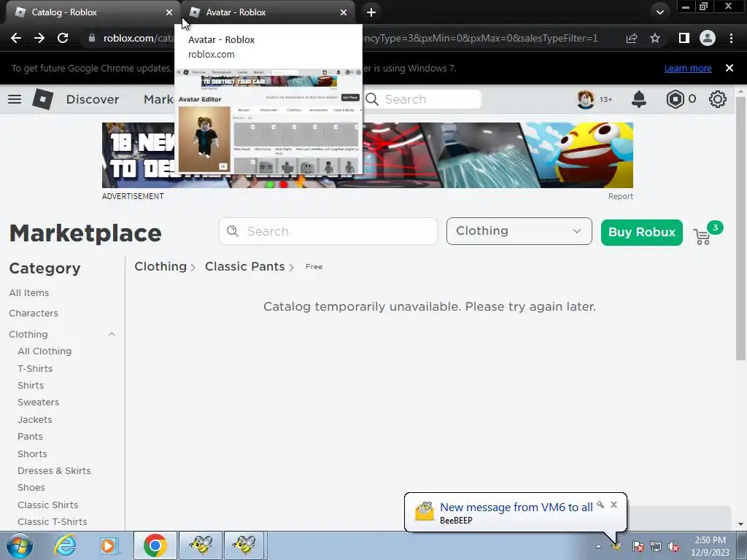Viewport: 747px width, 560px height.
Task: Open a new browser tab
Action: (371, 12)
